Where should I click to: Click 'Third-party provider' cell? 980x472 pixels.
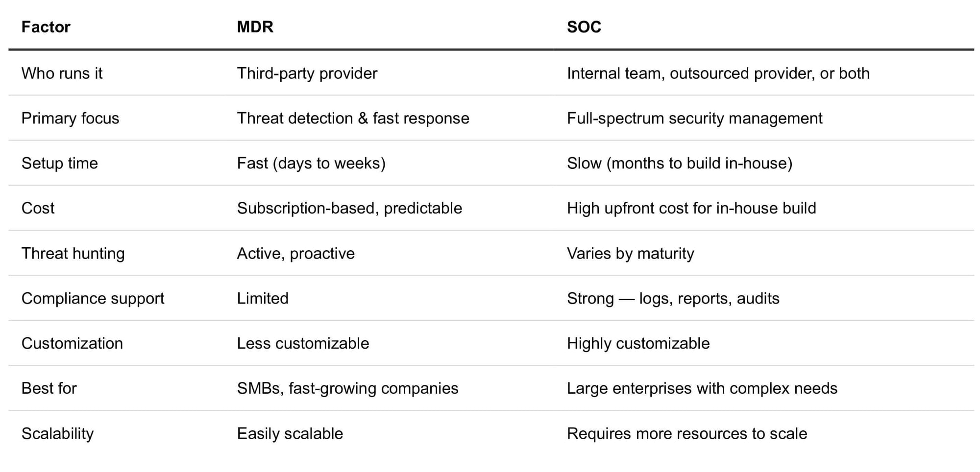coord(307,73)
